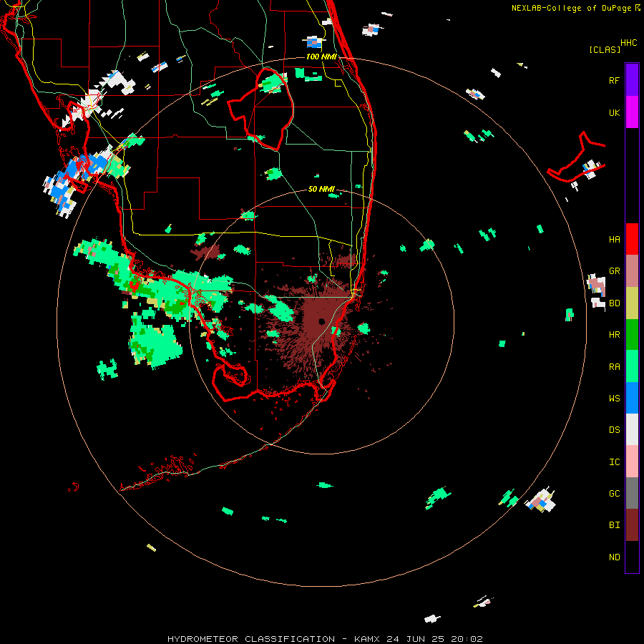The width and height of the screenshot is (644, 644).
Task: Click the ND legend label
Action: [x=614, y=557]
